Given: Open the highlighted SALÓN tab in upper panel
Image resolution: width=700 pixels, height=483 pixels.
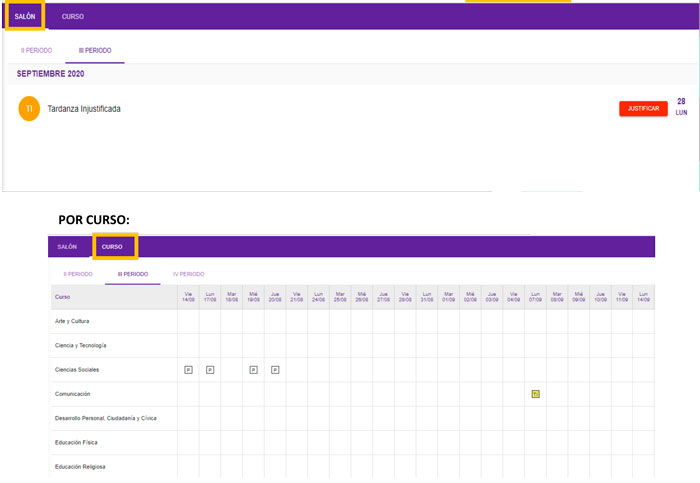Looking at the screenshot, I should coord(25,17).
